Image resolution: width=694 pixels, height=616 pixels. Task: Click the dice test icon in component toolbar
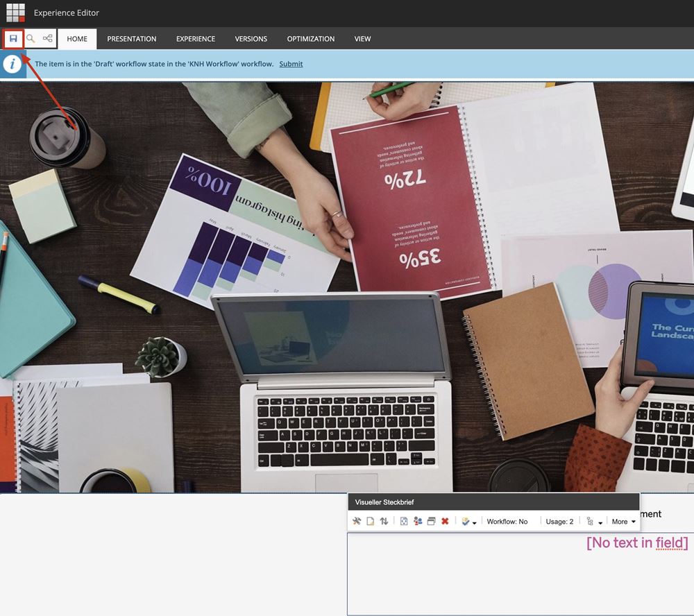(404, 522)
